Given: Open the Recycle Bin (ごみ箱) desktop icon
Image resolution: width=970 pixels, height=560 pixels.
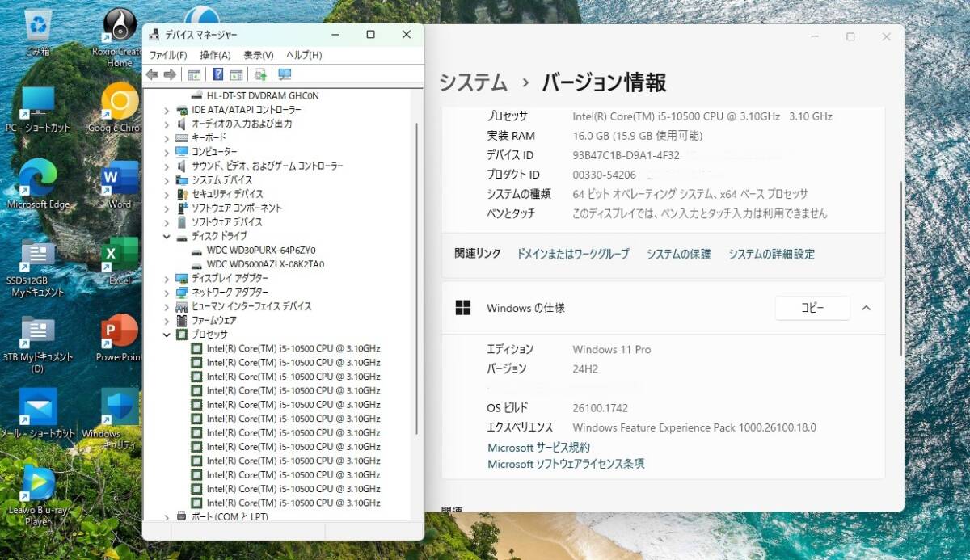Looking at the screenshot, I should click(x=37, y=34).
